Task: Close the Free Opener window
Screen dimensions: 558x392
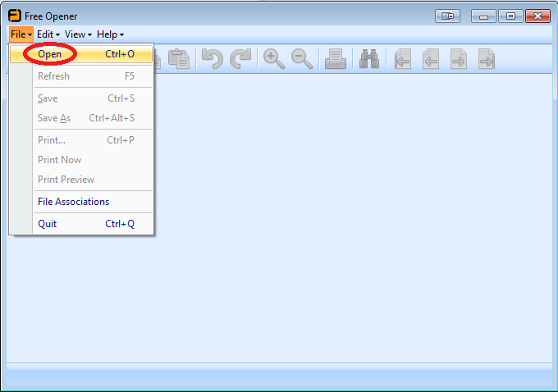Action: tap(537, 16)
